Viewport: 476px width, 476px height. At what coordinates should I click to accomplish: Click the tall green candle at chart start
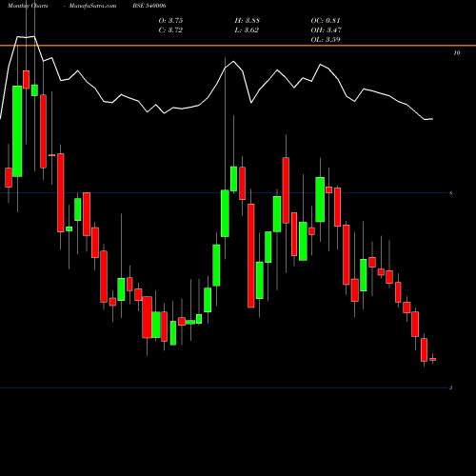tap(17, 131)
